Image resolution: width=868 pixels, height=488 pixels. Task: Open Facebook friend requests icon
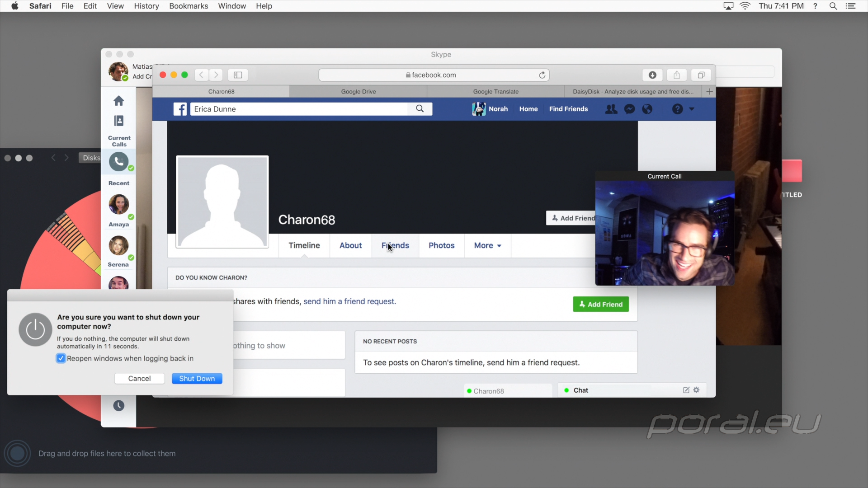click(x=611, y=109)
